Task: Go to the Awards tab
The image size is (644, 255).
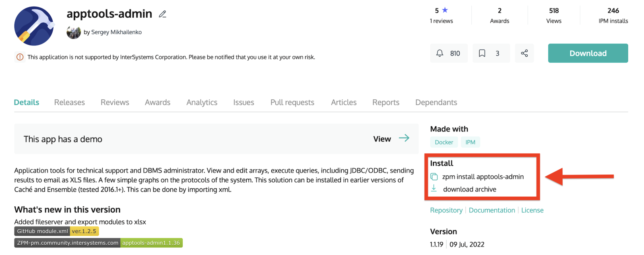Action: (157, 102)
